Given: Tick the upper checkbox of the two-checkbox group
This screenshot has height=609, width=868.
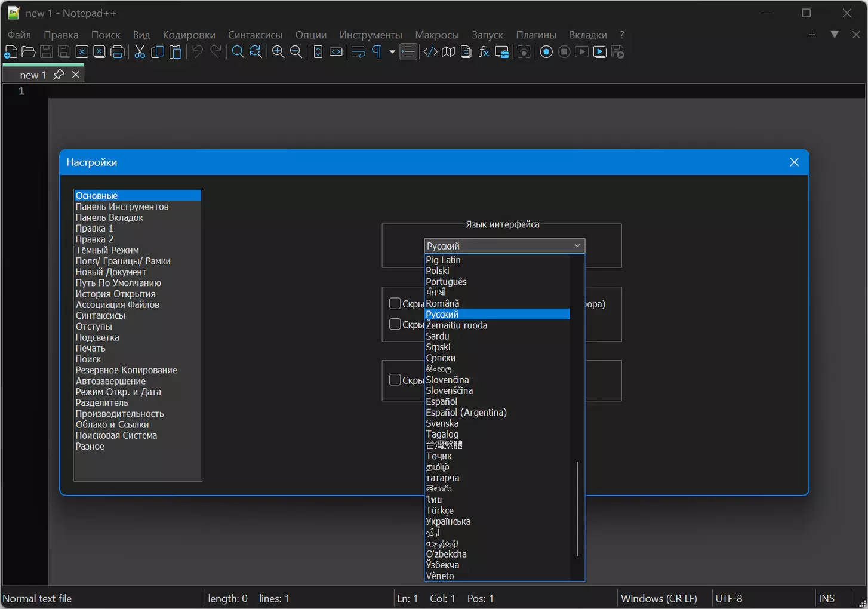Looking at the screenshot, I should [395, 303].
